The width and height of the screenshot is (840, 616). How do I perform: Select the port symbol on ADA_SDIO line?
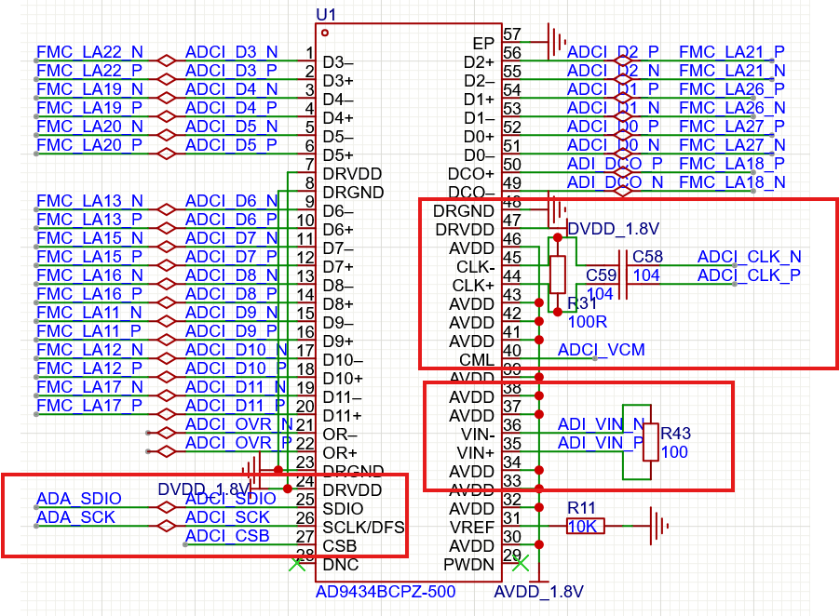(x=167, y=507)
